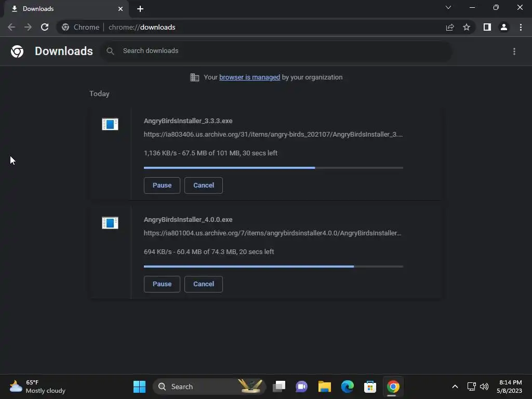This screenshot has width=532, height=399.
Task: Pause the AngryBirdsInstaller_4.0.0.exe download
Action: [x=162, y=284]
